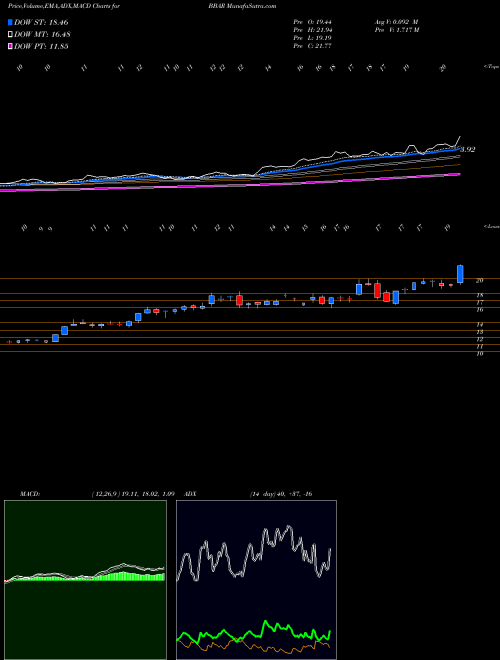This screenshot has height=660, width=500.
Task: Click the price axis label 10
Action: (x=479, y=354)
